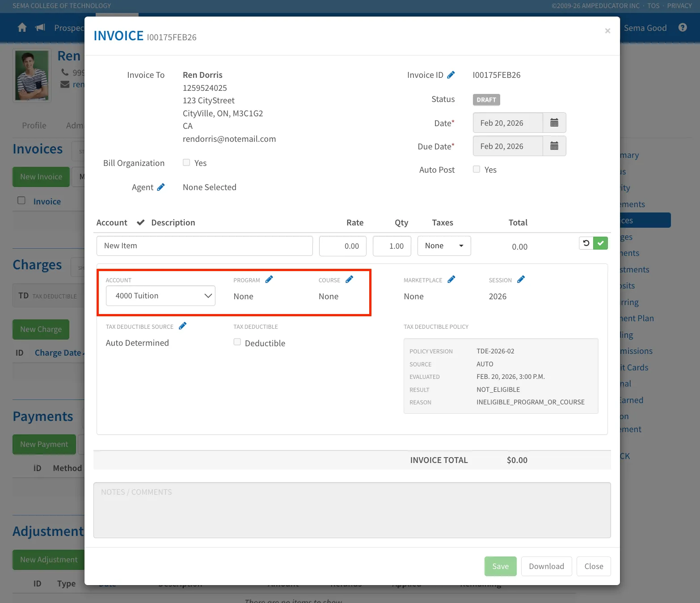
Task: Edit the Agent with the pencil icon
Action: (x=161, y=187)
